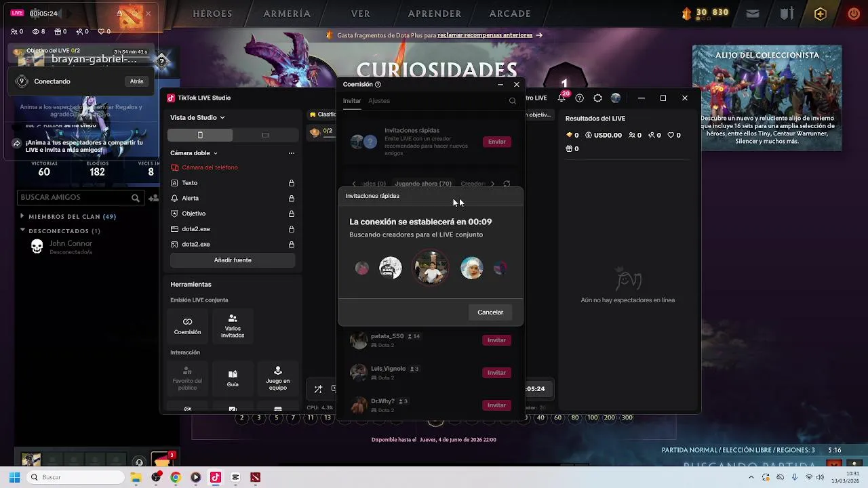The width and height of the screenshot is (868, 488).
Task: Select the Alerta source row
Action: (x=233, y=198)
